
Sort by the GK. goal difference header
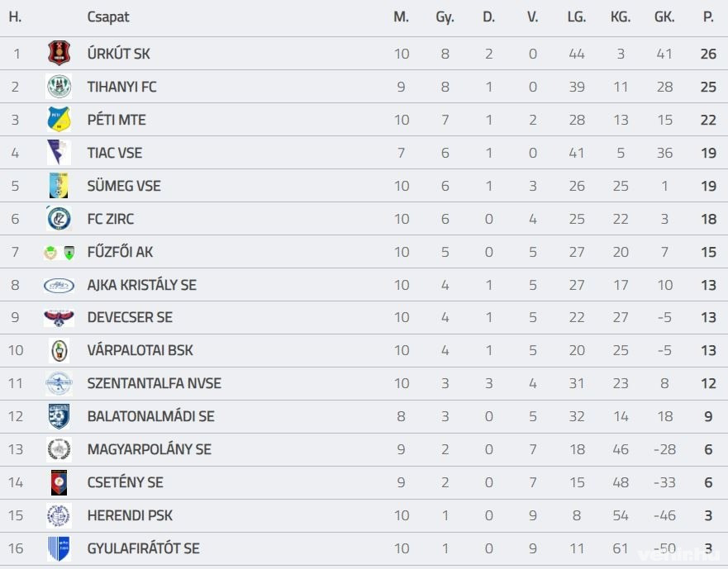click(664, 17)
